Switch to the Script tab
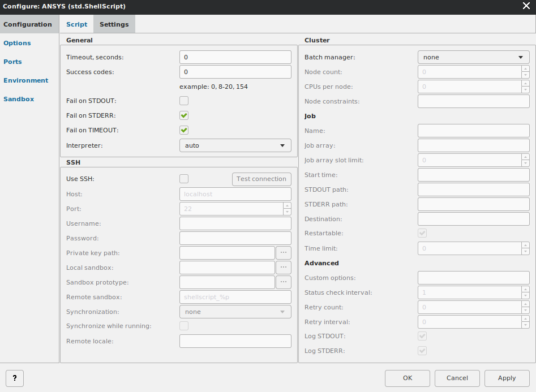536x392 pixels. (x=76, y=24)
